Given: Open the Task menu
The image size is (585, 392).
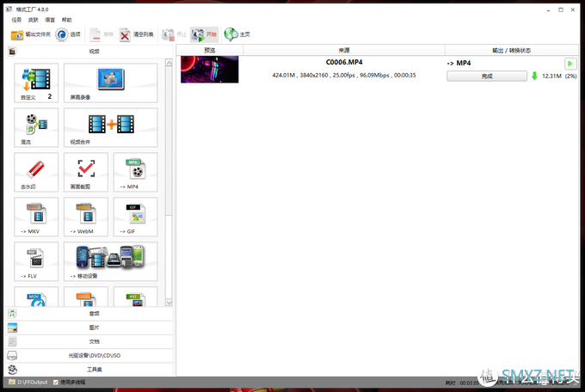Looking at the screenshot, I should [17, 20].
